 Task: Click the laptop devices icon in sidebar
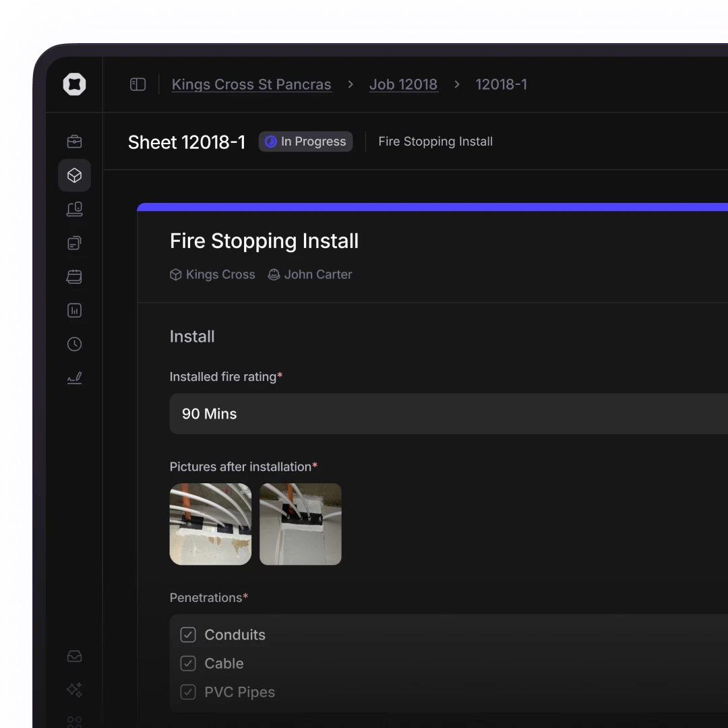(x=74, y=209)
